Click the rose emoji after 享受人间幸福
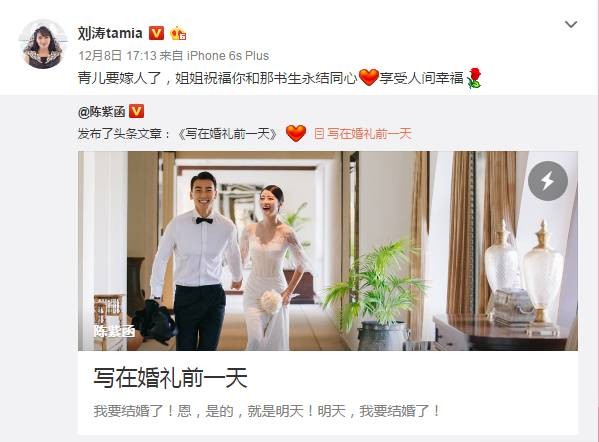The width and height of the screenshot is (599, 442). coord(474,78)
